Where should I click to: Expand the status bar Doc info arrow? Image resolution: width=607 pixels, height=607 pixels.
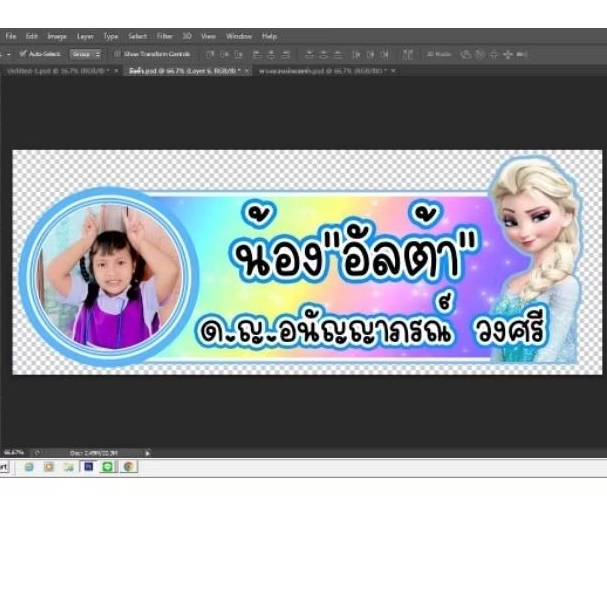coord(147,453)
